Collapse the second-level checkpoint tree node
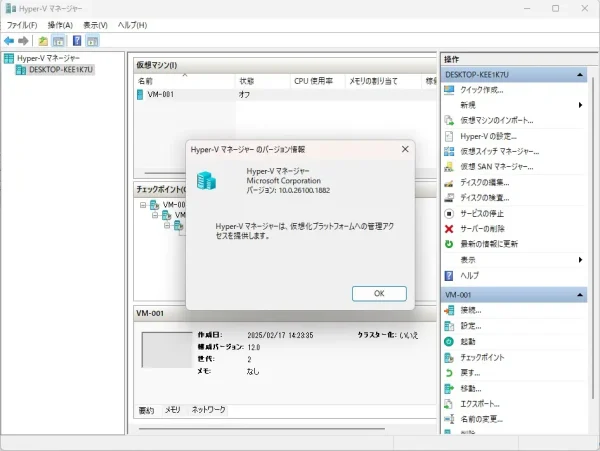 point(155,215)
